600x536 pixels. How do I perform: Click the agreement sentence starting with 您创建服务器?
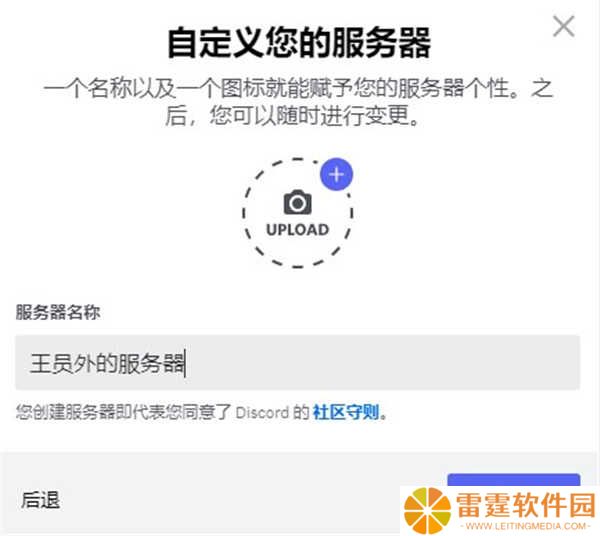point(201,412)
